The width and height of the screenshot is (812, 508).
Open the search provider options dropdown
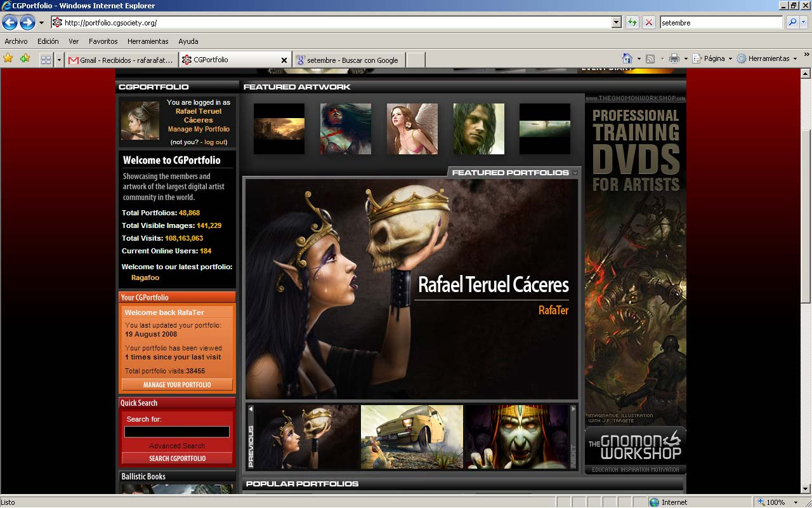pyautogui.click(x=803, y=22)
